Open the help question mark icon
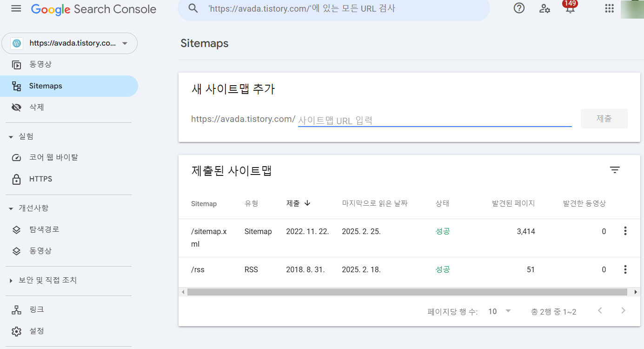Screen dimensions: 644x349 (x=519, y=8)
